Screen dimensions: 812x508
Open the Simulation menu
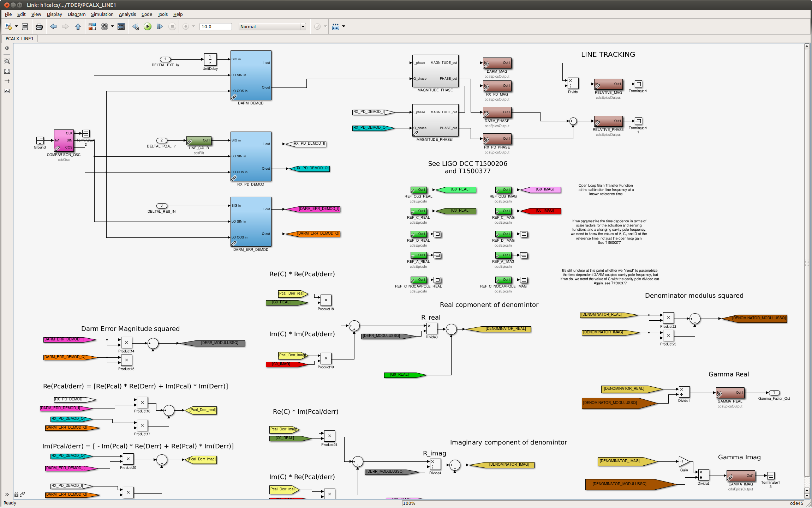click(x=102, y=14)
